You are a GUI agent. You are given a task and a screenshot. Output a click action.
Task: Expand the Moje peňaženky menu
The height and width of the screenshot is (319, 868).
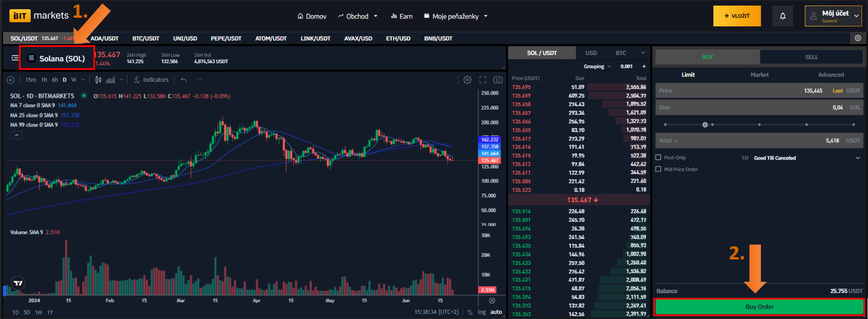click(x=456, y=16)
